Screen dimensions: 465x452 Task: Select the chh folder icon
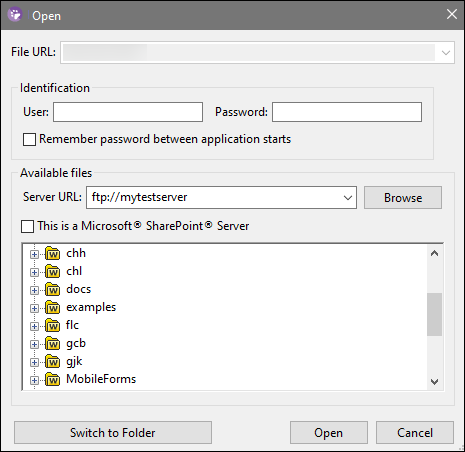(x=52, y=253)
